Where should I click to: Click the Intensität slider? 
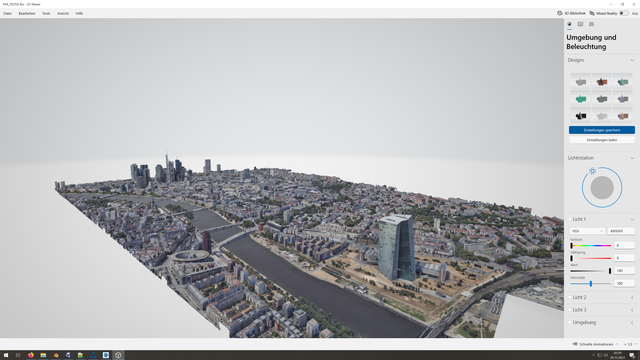tap(591, 283)
